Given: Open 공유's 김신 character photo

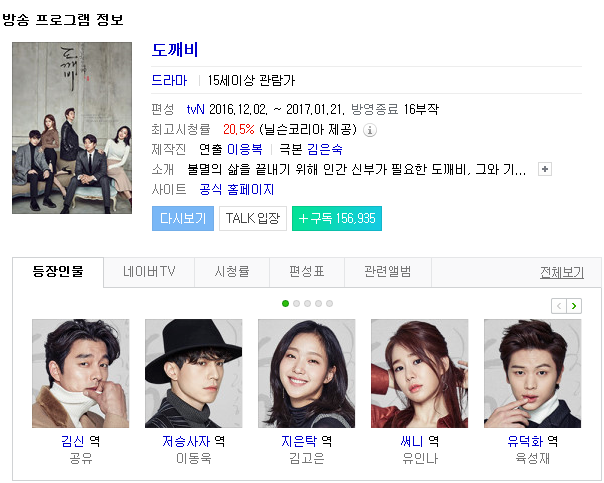Looking at the screenshot, I should click(81, 373).
